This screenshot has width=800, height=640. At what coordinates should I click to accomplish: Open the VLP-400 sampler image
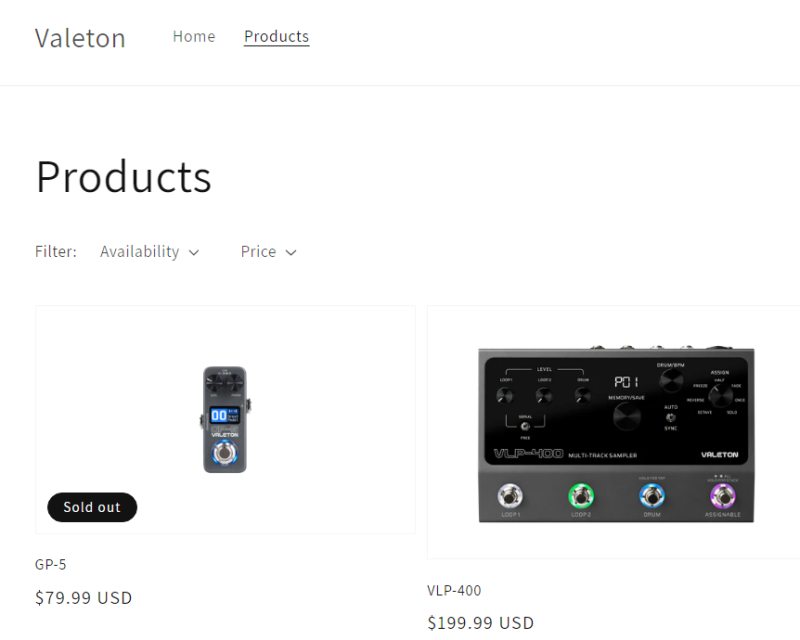[616, 434]
